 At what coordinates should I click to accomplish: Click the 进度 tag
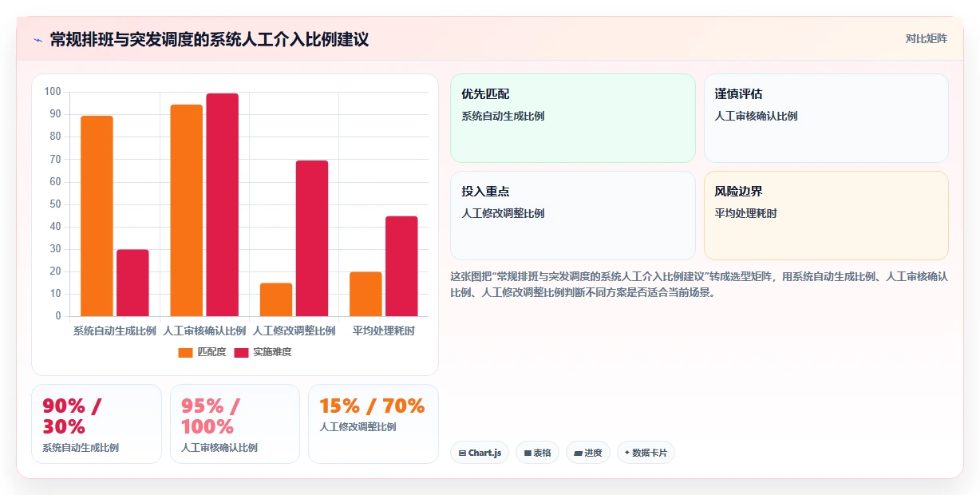click(x=588, y=453)
